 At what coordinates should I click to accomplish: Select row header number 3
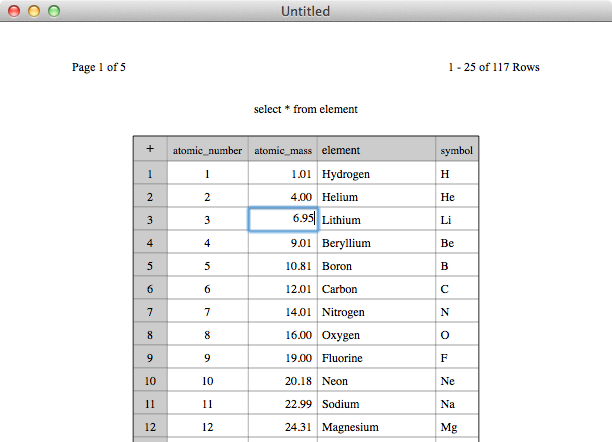click(x=150, y=219)
